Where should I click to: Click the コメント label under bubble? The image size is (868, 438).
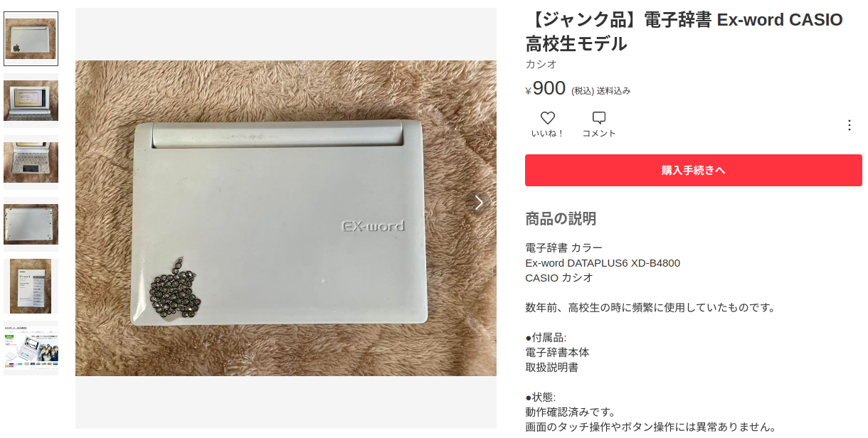[599, 134]
